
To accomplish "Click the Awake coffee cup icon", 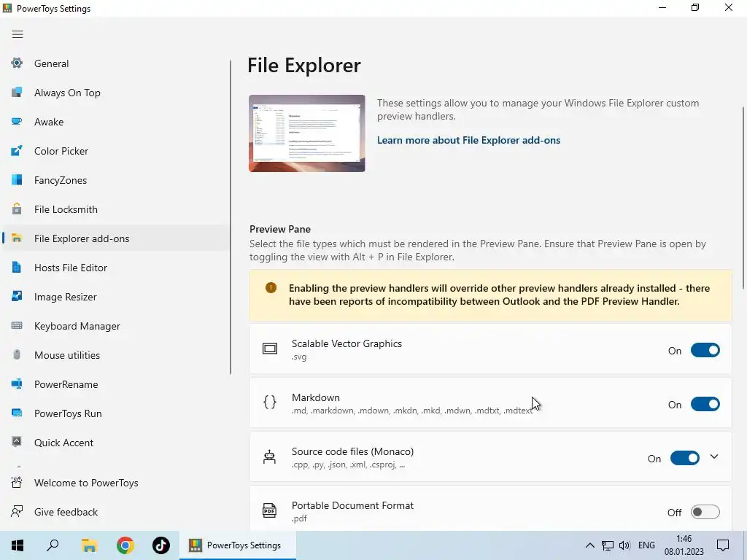I will click(x=17, y=122).
